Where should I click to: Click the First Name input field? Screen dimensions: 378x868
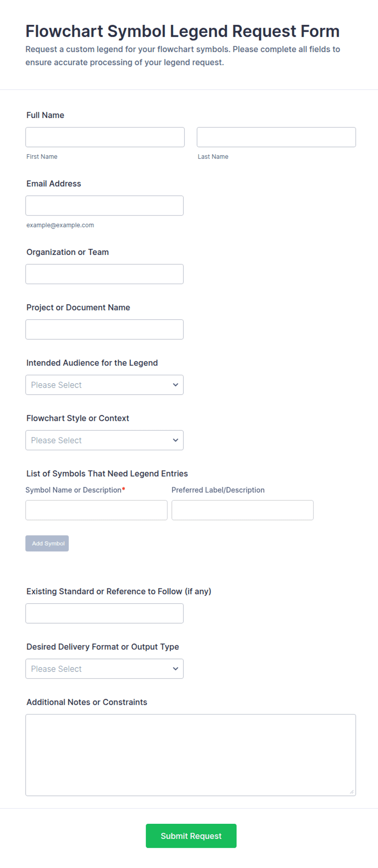105,137
